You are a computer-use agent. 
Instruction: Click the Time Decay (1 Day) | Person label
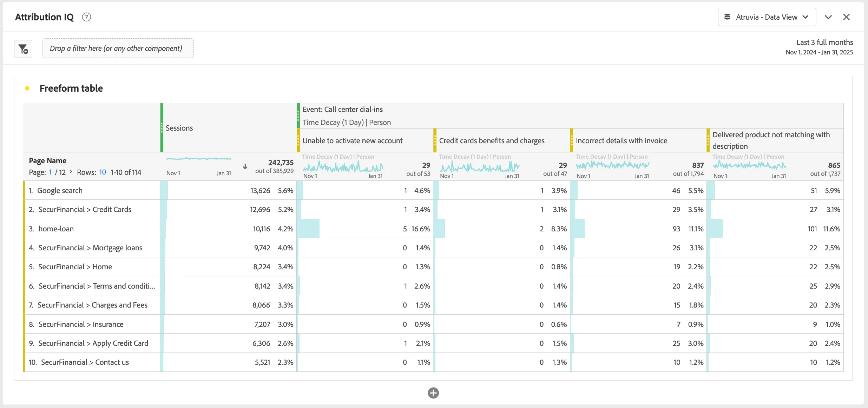pyautogui.click(x=347, y=123)
